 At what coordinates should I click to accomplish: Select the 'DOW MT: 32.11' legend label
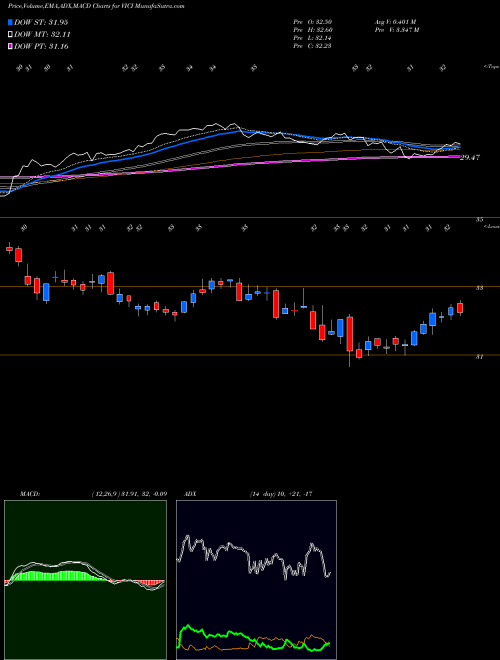[42, 35]
